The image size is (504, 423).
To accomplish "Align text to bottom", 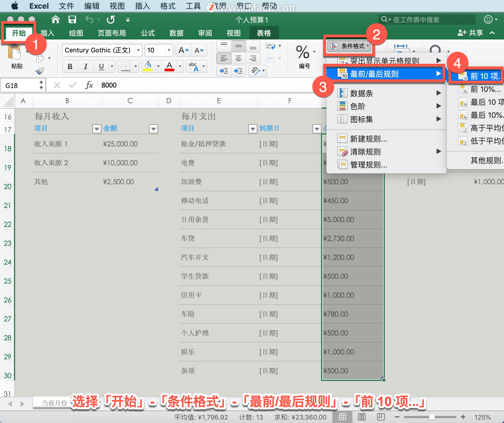I will tap(253, 46).
